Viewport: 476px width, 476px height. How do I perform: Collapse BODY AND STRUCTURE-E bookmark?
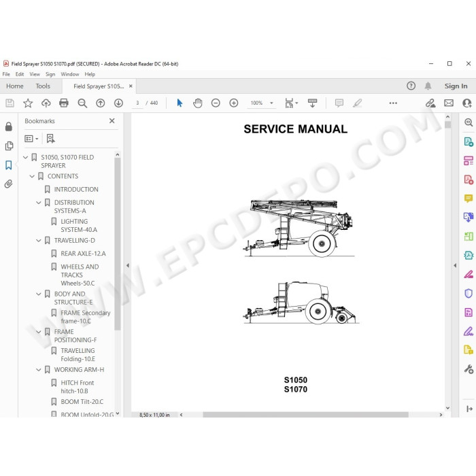(x=39, y=294)
